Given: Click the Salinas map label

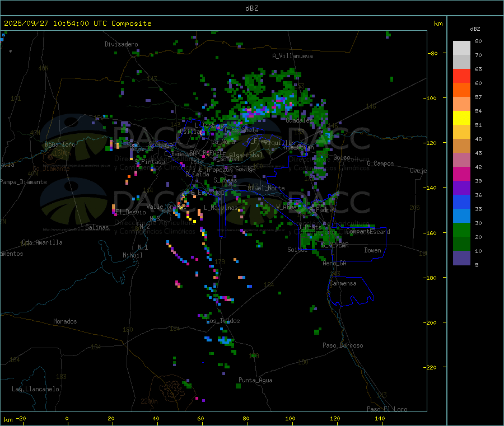Looking at the screenshot, I should pos(97,227).
